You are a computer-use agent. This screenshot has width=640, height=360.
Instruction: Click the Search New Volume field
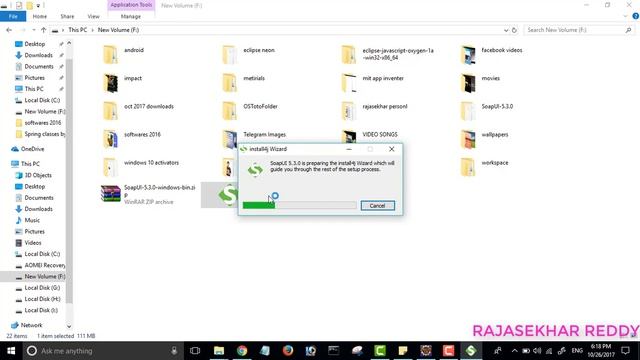[575, 30]
